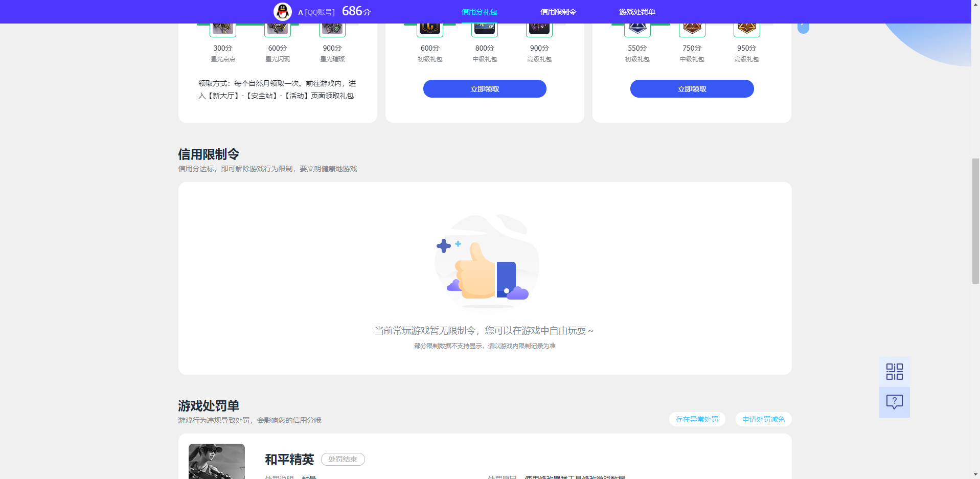The width and height of the screenshot is (980, 479).
Task: Click the 游戏处罚单 section heading
Action: tap(209, 405)
